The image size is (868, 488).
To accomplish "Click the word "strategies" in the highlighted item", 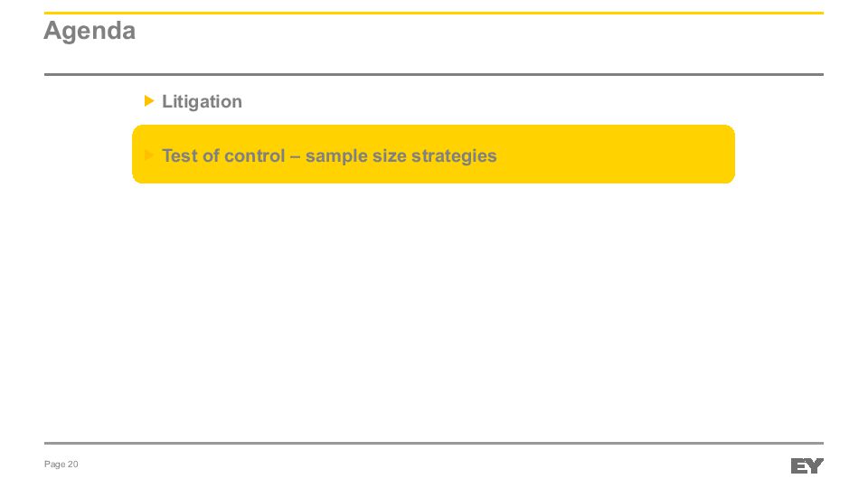I will pyautogui.click(x=454, y=155).
